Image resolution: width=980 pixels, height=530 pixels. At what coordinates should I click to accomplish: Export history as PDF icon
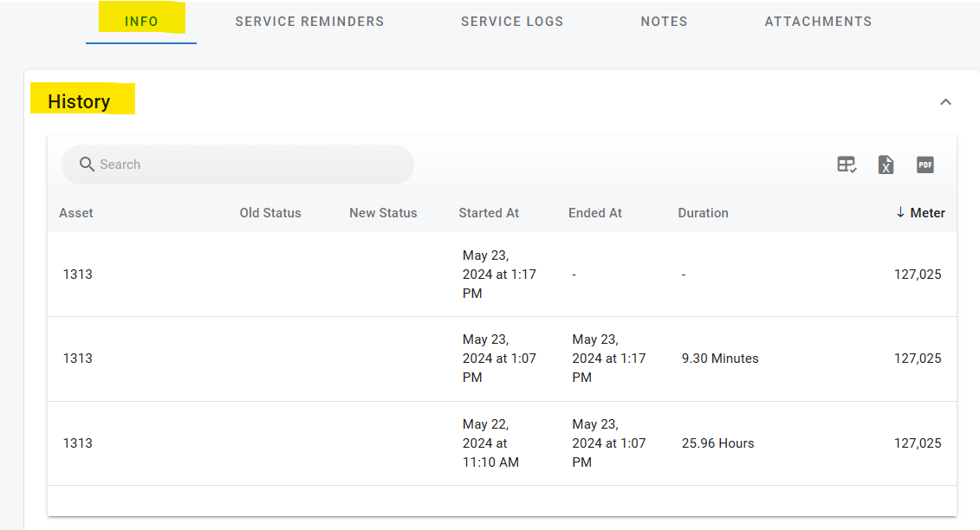925,165
